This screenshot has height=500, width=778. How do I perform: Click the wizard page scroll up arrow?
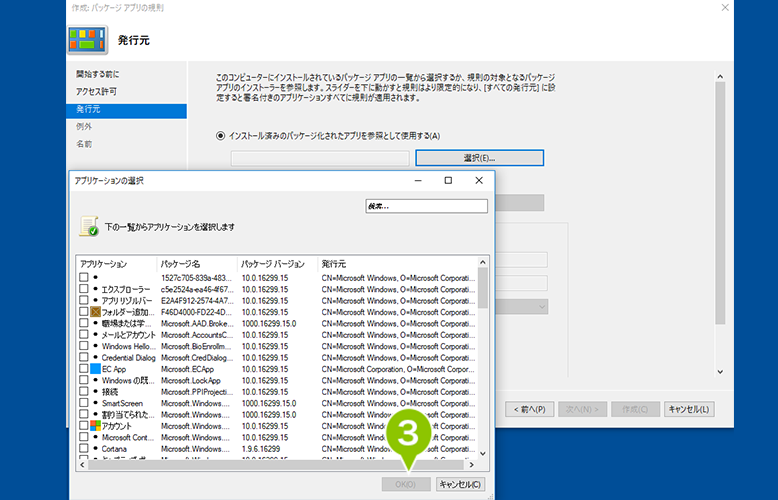[720, 76]
